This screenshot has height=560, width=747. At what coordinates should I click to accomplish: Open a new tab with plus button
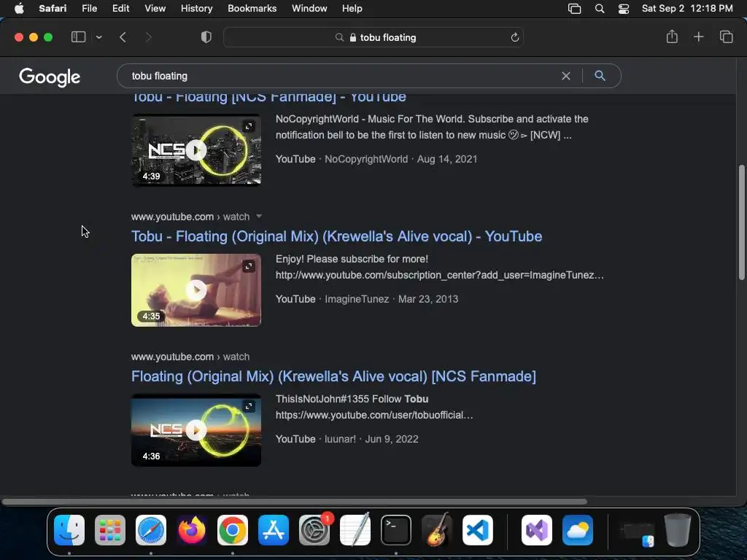pyautogui.click(x=698, y=36)
